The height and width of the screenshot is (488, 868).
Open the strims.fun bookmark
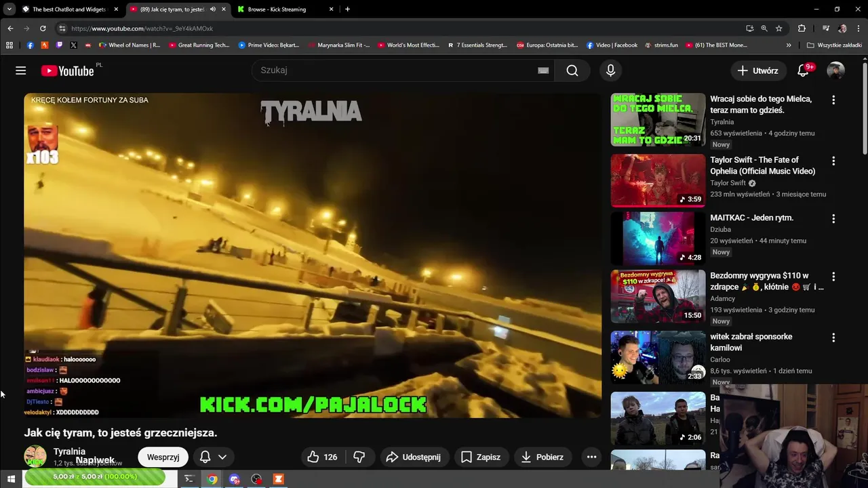click(661, 45)
